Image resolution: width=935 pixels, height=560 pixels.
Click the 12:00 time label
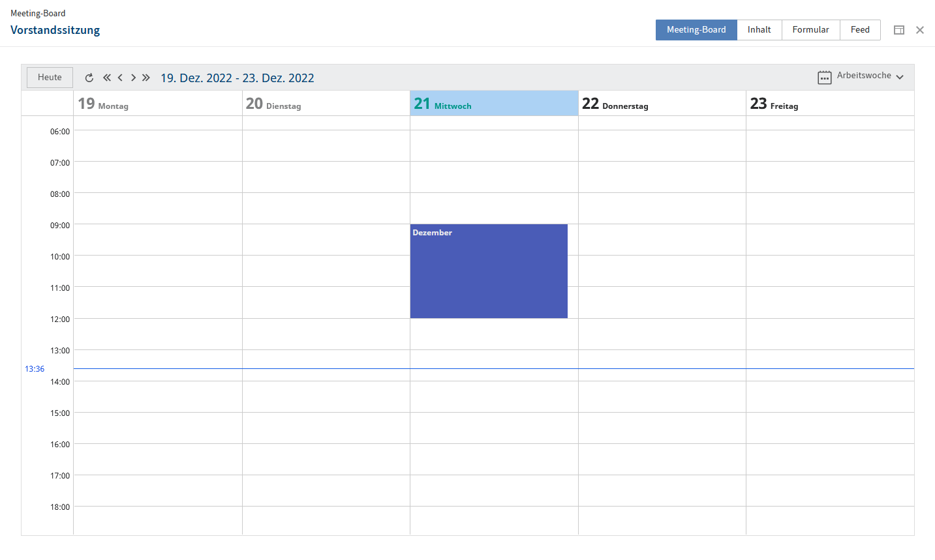[60, 319]
